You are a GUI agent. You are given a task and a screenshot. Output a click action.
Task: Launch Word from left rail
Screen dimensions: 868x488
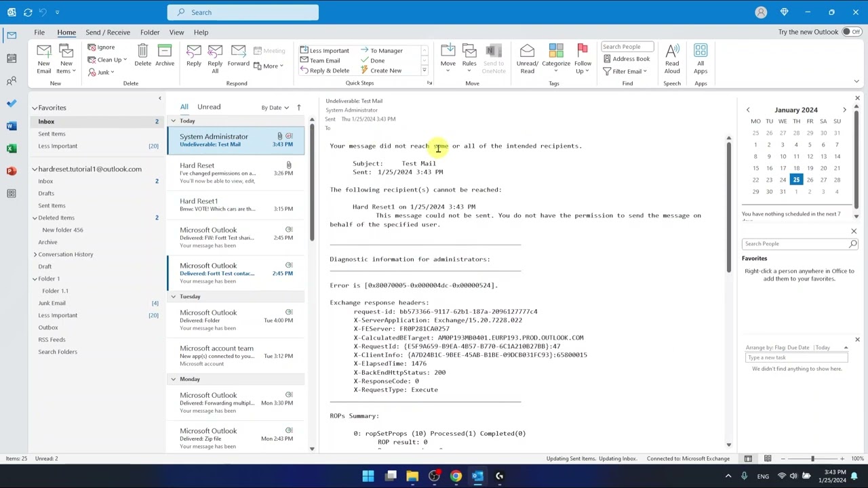(x=12, y=126)
